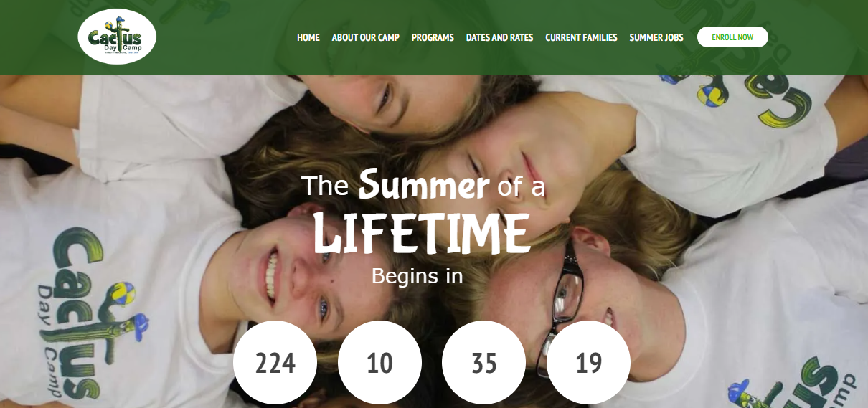This screenshot has width=868, height=408.
Task: Click the Cactus Day Camp logo
Action: coord(117,37)
